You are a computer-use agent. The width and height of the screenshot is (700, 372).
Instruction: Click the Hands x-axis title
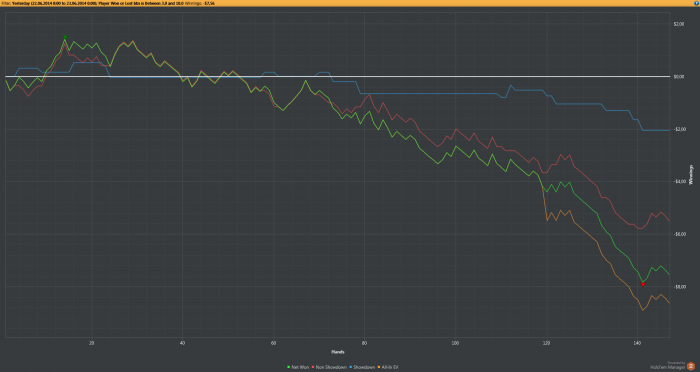(x=338, y=352)
